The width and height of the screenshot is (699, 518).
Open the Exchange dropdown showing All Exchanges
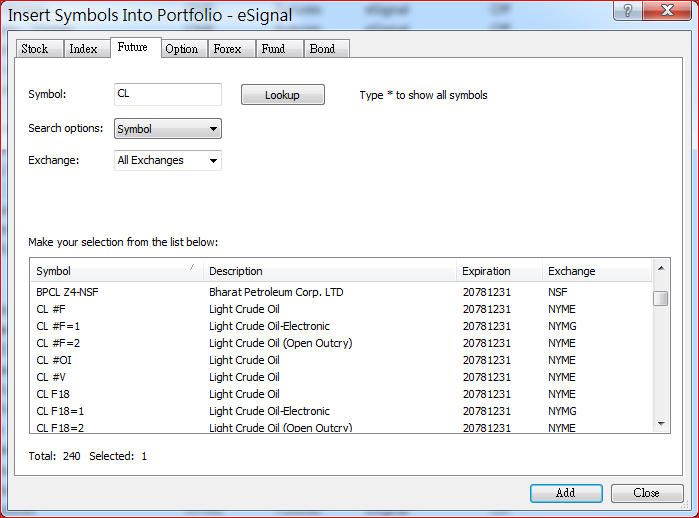tap(168, 160)
